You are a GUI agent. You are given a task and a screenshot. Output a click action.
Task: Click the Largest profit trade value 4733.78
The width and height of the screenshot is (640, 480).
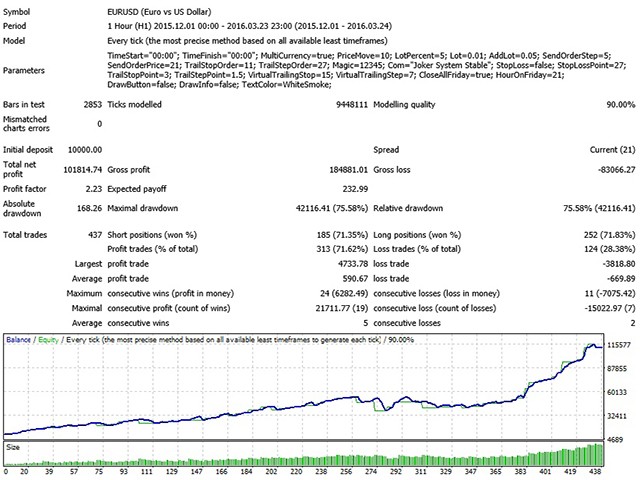tap(353, 264)
